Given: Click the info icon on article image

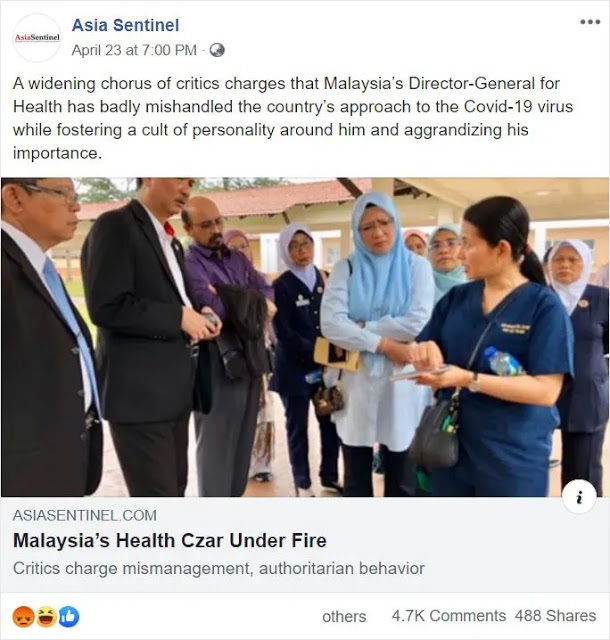Looking at the screenshot, I should click(579, 497).
